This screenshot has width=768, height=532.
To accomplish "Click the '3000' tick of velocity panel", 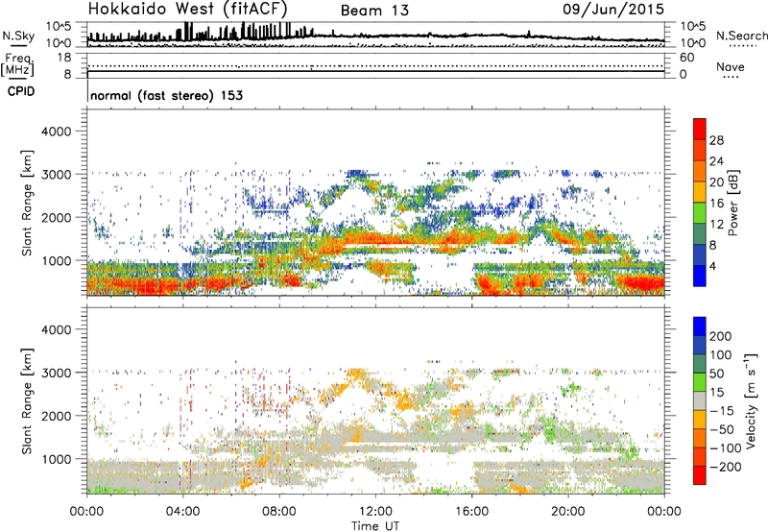I will coord(56,373).
